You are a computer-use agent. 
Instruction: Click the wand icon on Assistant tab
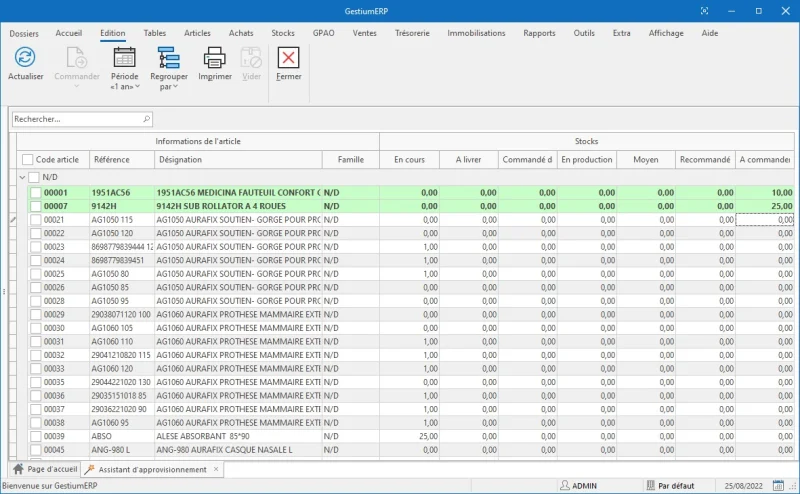click(90, 469)
